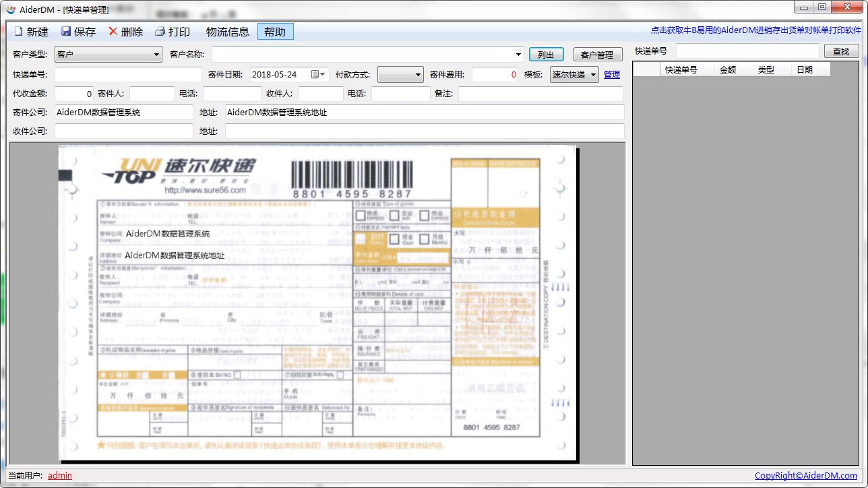Minimize the AiderDM window
This screenshot has width=868, height=488.
pos(803,7)
